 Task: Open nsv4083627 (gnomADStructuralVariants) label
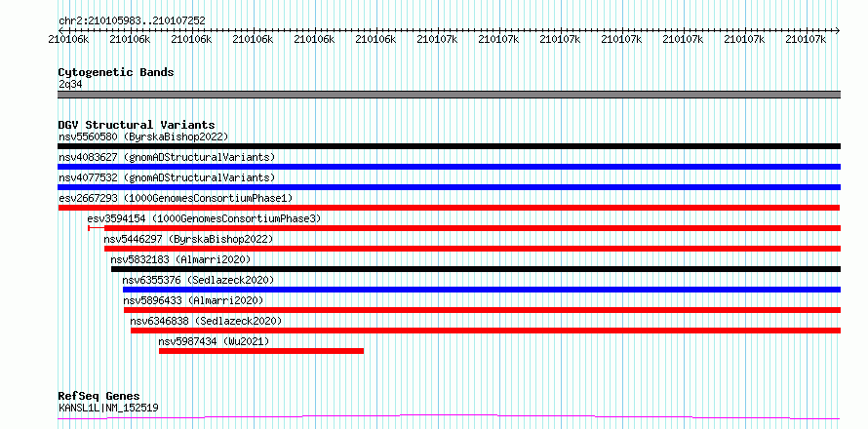pyautogui.click(x=167, y=157)
